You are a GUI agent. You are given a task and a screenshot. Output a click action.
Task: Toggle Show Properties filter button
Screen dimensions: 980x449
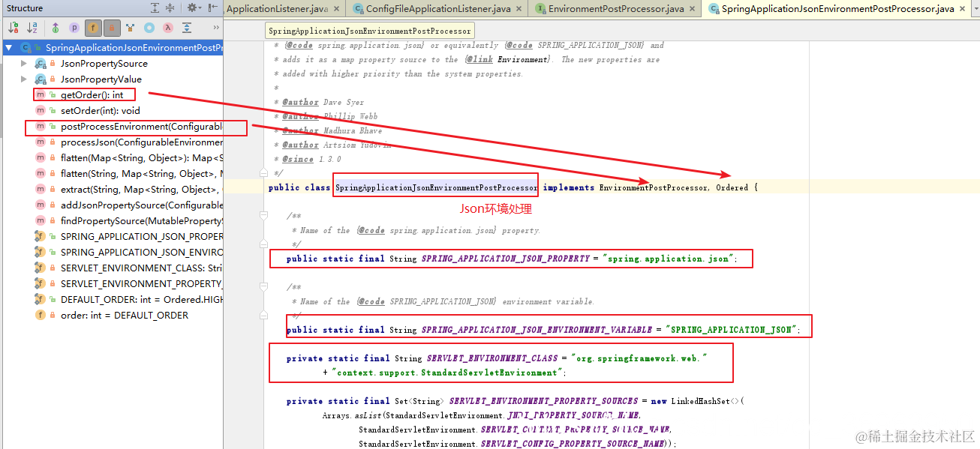pyautogui.click(x=74, y=28)
